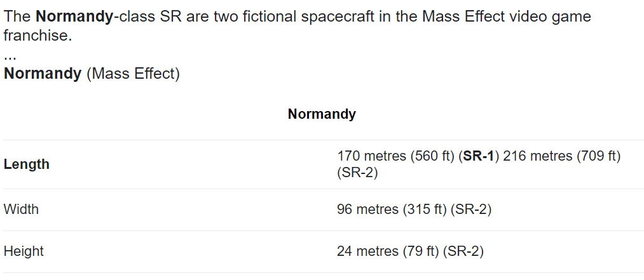Viewport: 644px width, 280px height.
Task: Click the '170 metres (560 ft)' value
Action: point(396,156)
